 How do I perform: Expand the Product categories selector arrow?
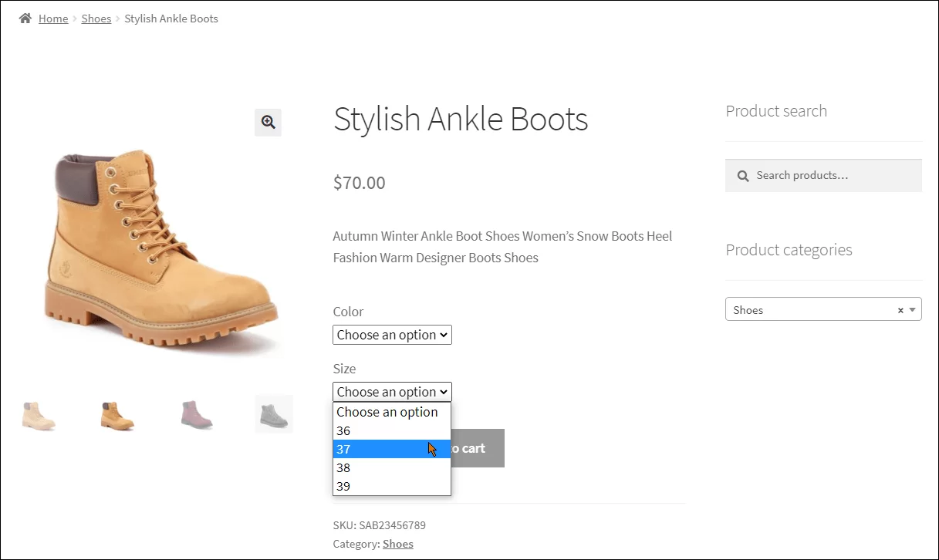pos(912,309)
